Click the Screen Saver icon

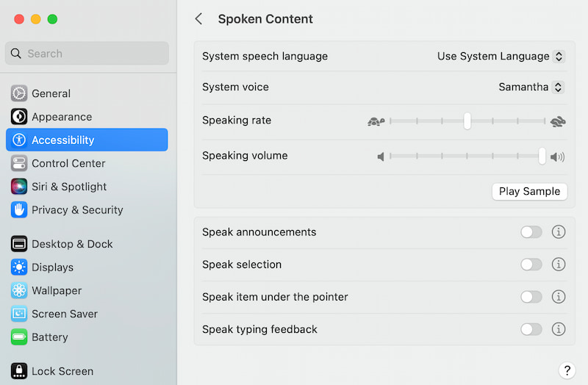(19, 314)
